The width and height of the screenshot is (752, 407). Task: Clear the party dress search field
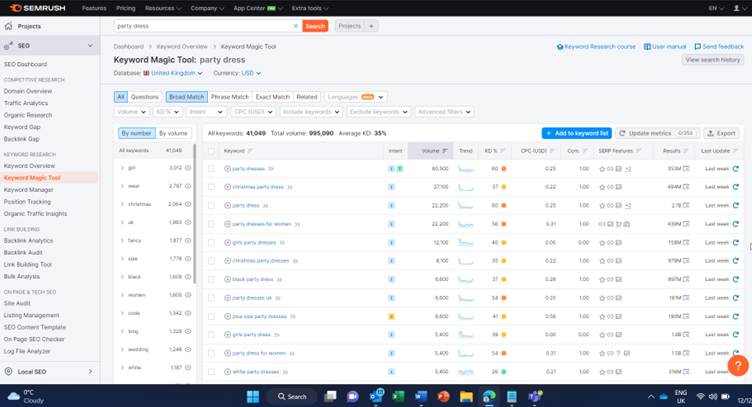[295, 26]
